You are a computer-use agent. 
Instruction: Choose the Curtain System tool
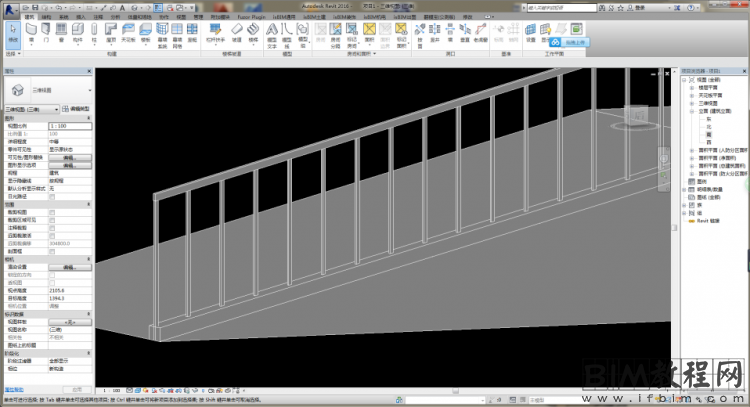click(162, 35)
